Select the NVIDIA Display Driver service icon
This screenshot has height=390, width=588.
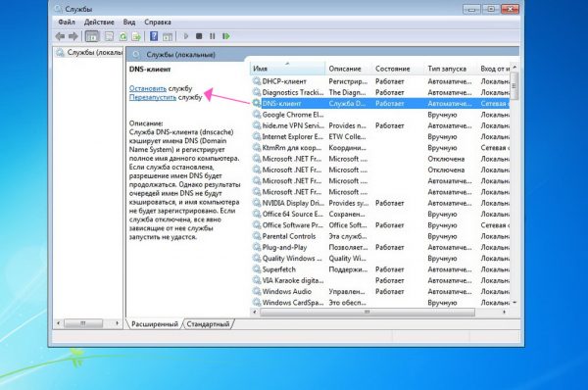(257, 203)
